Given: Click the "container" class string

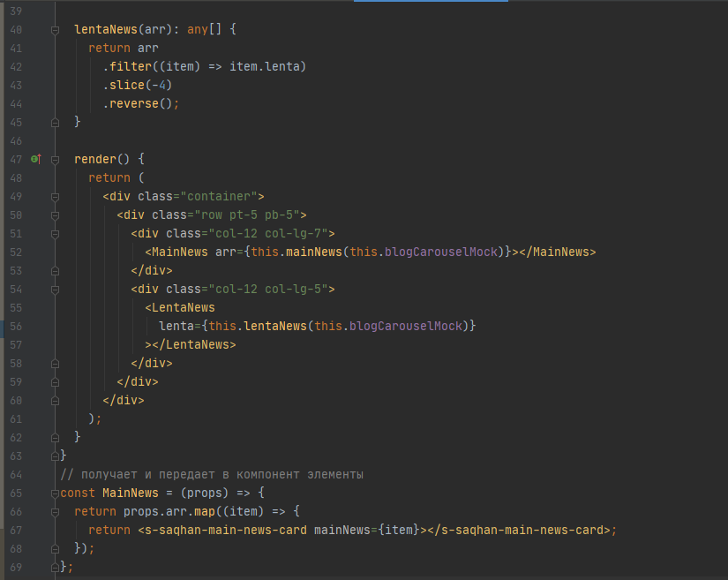Looking at the screenshot, I should [219, 197].
